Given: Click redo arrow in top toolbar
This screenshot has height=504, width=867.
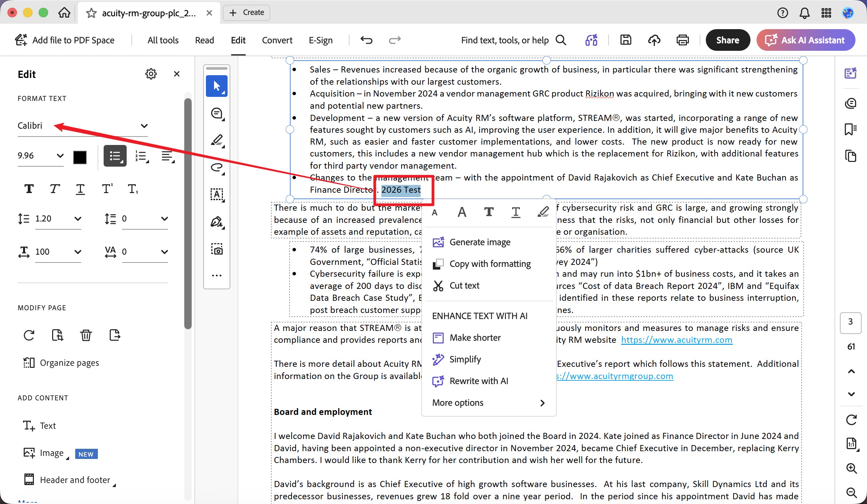Looking at the screenshot, I should click(395, 40).
